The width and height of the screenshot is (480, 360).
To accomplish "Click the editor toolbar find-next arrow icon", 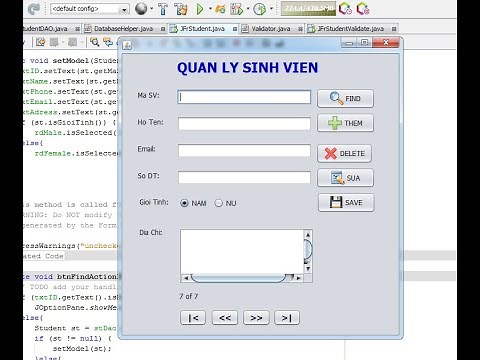I will [108, 42].
